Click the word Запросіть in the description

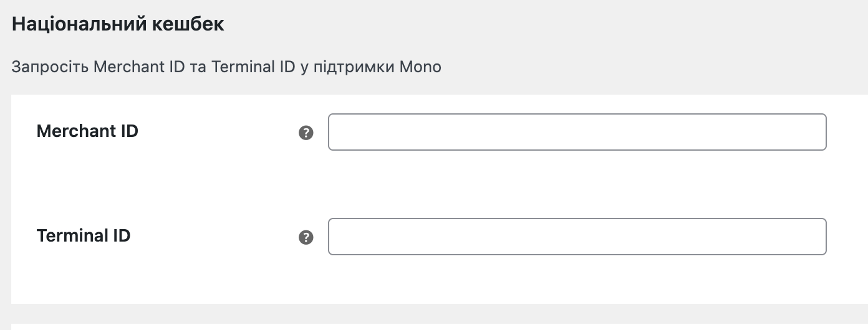(x=50, y=67)
